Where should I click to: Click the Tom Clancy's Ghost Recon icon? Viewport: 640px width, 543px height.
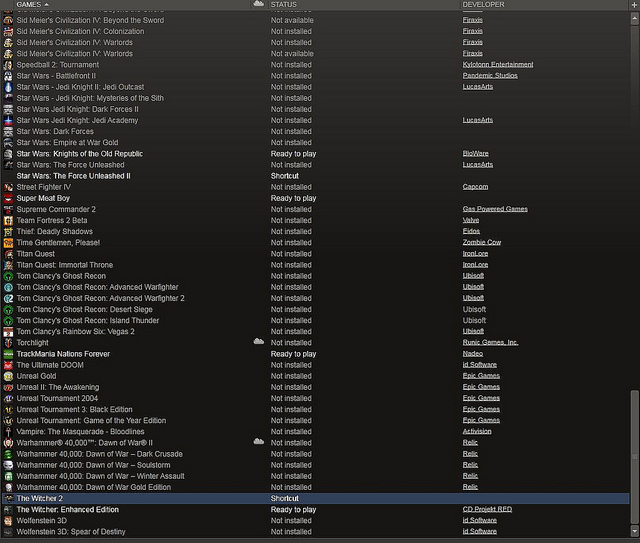(x=8, y=276)
